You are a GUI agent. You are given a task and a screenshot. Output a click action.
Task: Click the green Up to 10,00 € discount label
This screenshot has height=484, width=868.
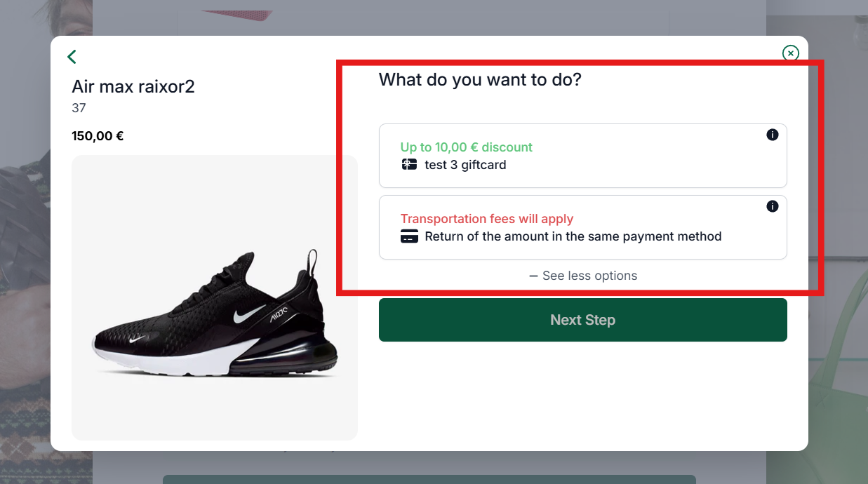(x=467, y=147)
